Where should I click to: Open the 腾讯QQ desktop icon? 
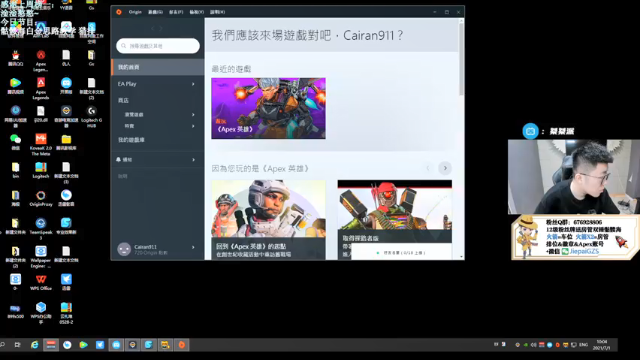pos(16,58)
